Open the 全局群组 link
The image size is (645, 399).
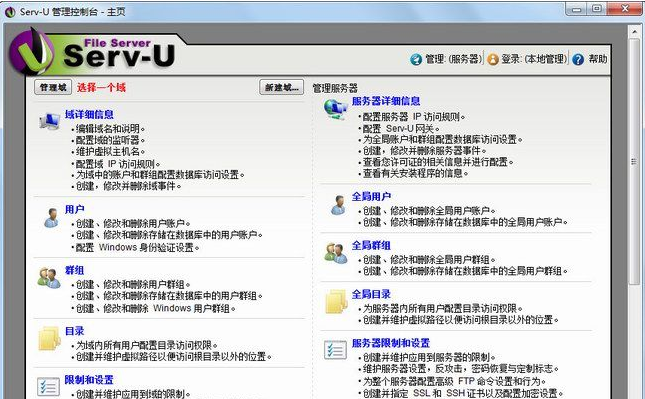(x=371, y=246)
